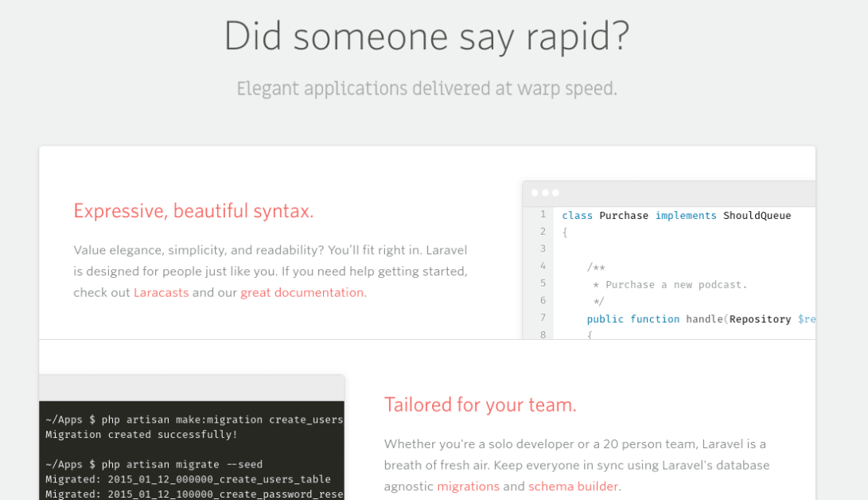The width and height of the screenshot is (868, 500).
Task: Click 'public function handle(Repository' code line
Action: coord(689,319)
